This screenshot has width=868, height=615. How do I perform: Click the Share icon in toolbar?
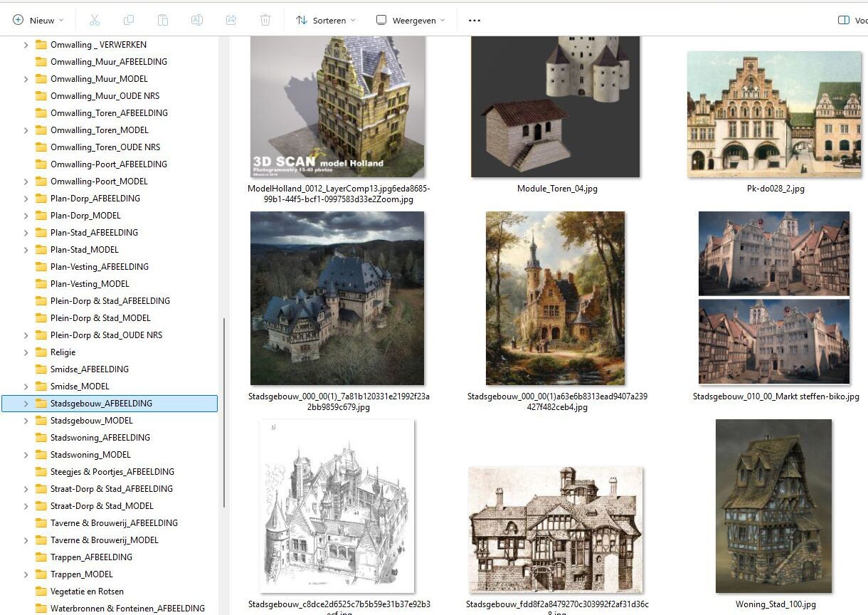pyautogui.click(x=231, y=21)
